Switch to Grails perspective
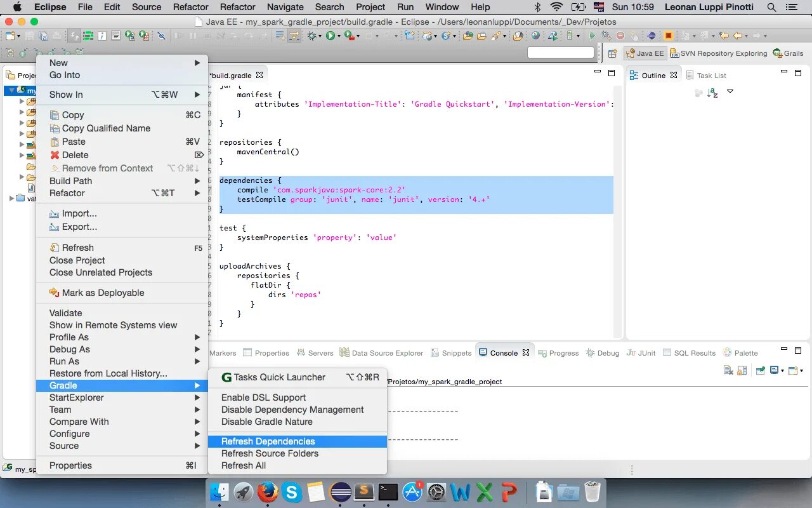 pyautogui.click(x=789, y=53)
